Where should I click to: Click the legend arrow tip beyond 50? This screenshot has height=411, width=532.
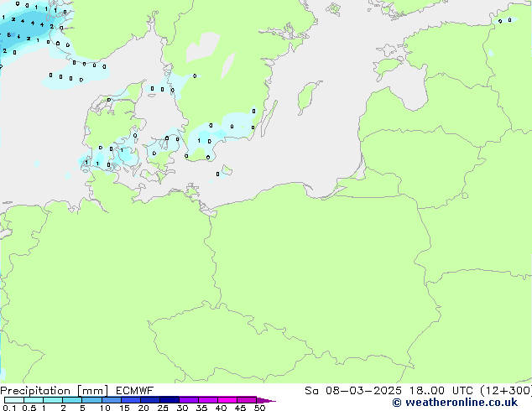click(x=266, y=400)
